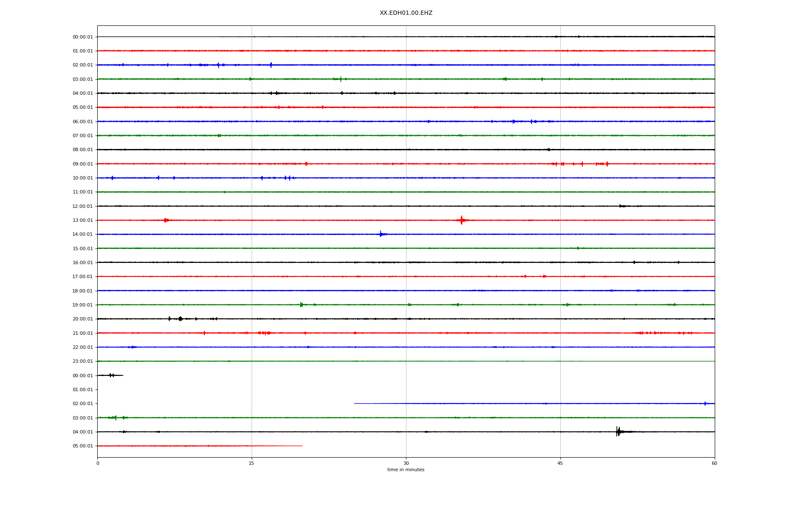Screen dimensions: 812x508
Task: Click the big red event burst on 13:00:01 trace
Action: (461, 220)
